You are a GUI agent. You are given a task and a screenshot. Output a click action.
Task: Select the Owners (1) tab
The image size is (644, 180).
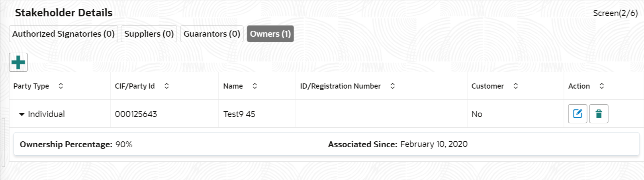tap(270, 34)
